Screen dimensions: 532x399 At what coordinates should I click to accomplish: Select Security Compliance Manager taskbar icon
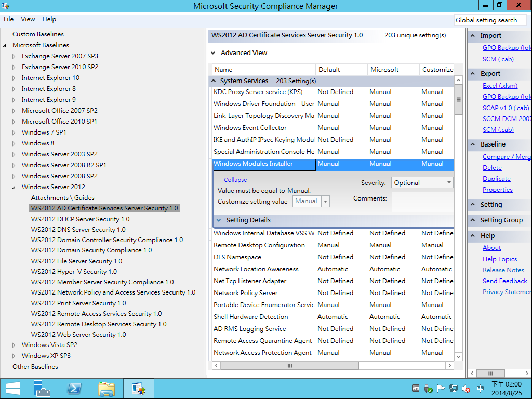point(139,389)
